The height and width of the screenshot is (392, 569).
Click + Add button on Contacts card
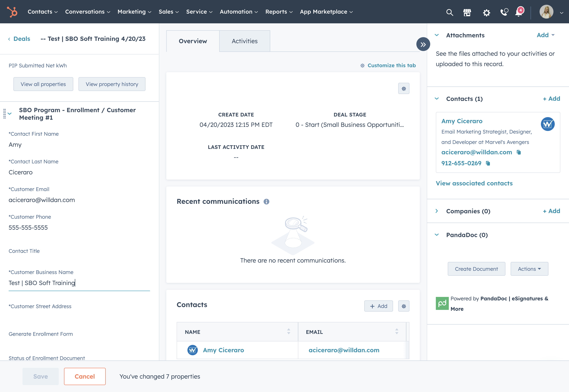point(378,306)
